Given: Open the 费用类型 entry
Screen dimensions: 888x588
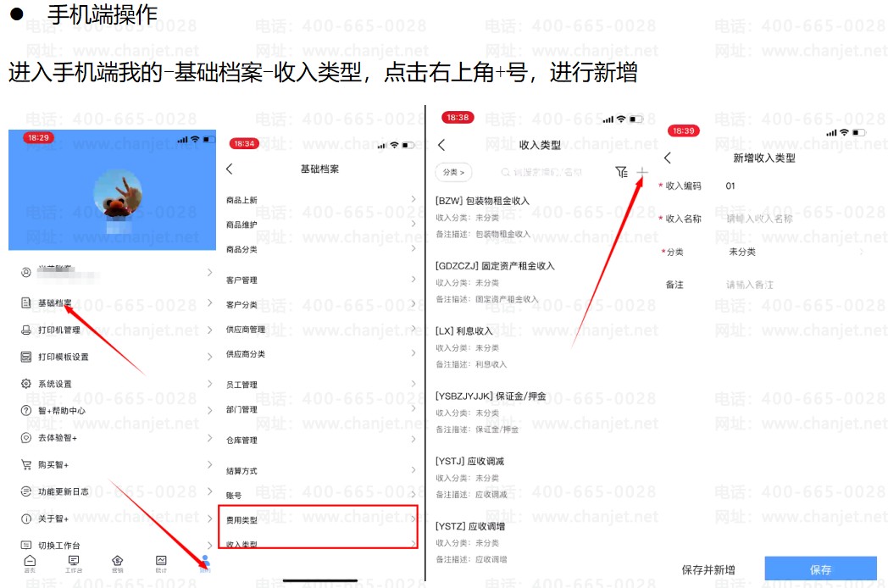Looking at the screenshot, I should pos(321,519).
